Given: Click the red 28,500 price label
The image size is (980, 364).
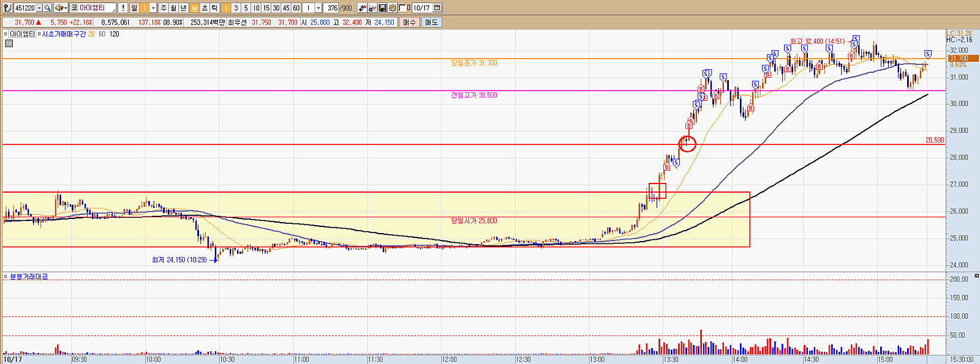Looking at the screenshot, I should (934, 140).
